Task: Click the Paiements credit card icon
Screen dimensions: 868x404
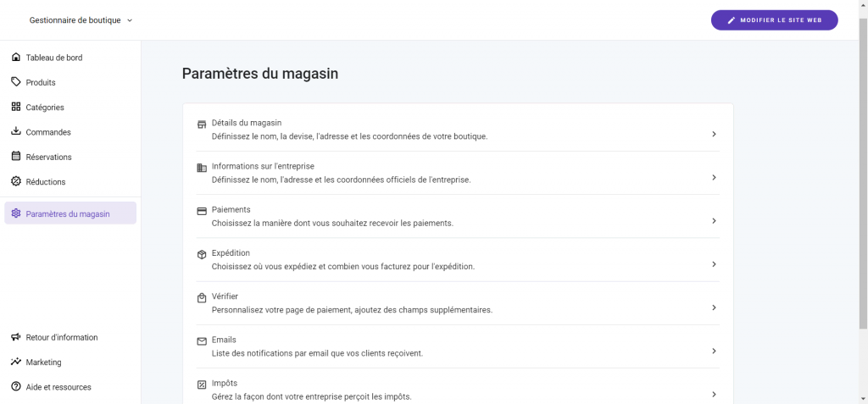Action: point(202,211)
